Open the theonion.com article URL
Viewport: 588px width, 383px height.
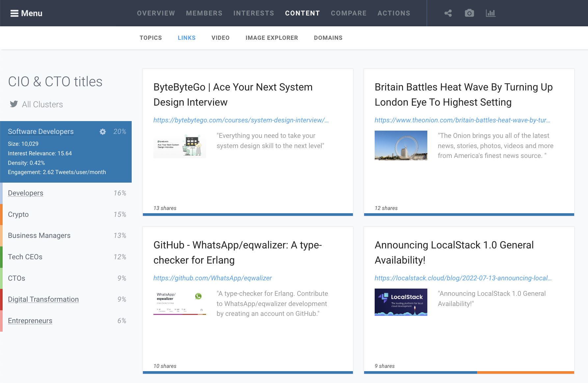click(x=463, y=120)
